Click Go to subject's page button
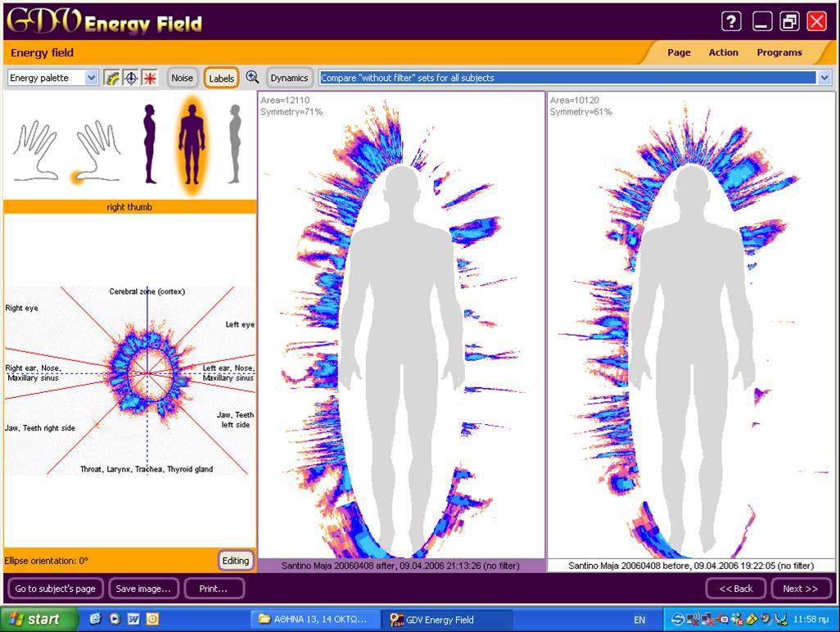Image resolution: width=840 pixels, height=632 pixels. click(55, 588)
